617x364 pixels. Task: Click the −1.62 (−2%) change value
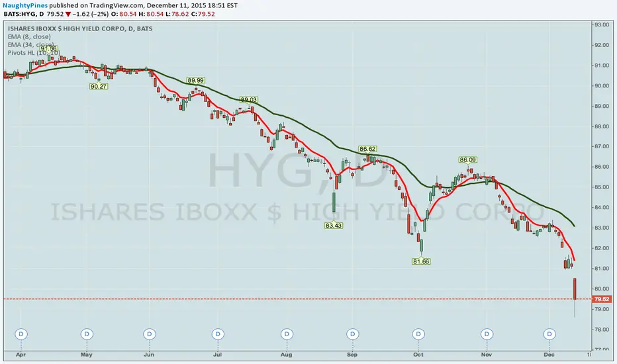click(x=91, y=14)
